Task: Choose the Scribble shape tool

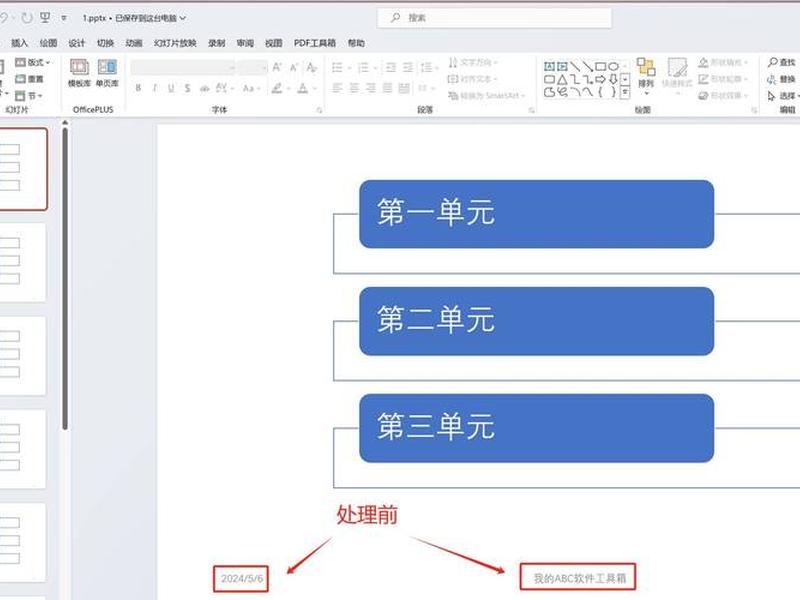Action: coord(562,92)
